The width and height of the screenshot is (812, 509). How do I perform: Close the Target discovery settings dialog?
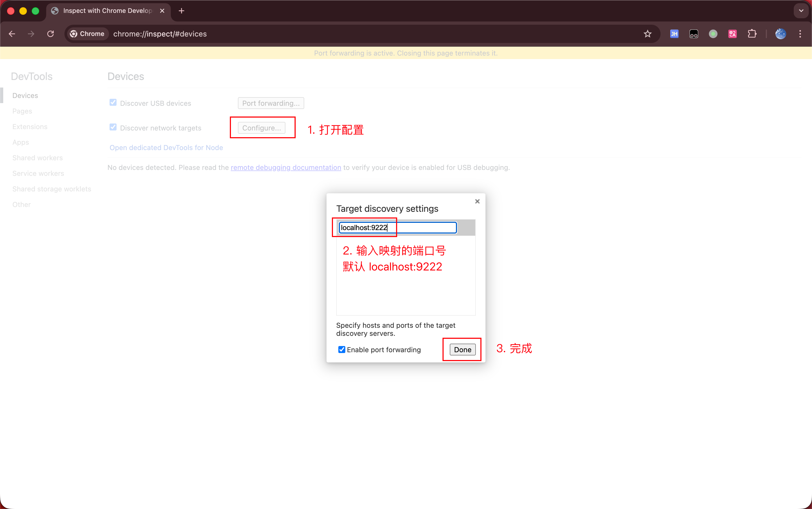[x=477, y=201]
